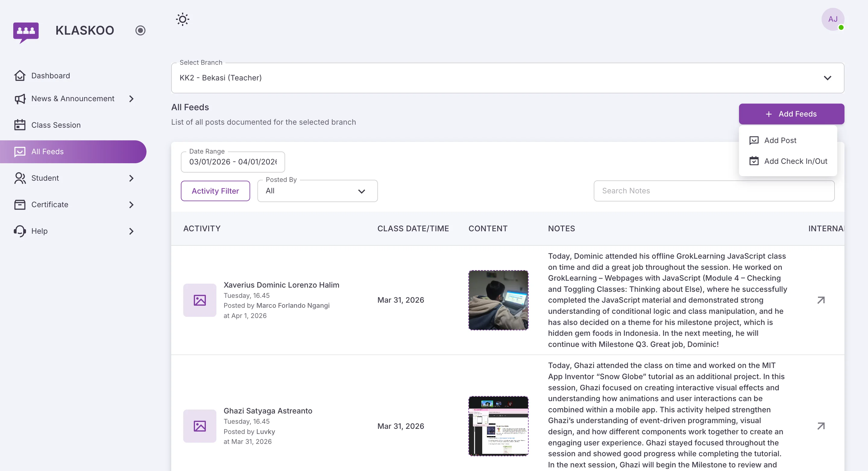Click inside the Search Notes field
Image resolution: width=868 pixels, height=471 pixels.
714,191
